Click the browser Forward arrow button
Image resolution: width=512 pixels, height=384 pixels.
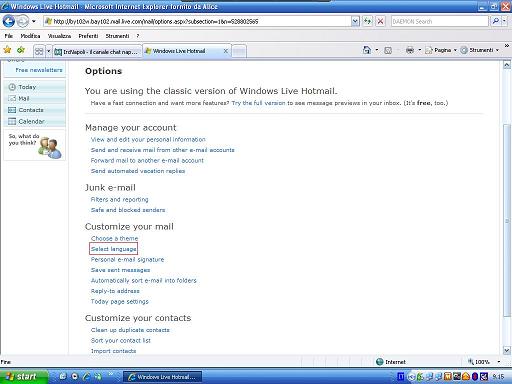[22, 22]
